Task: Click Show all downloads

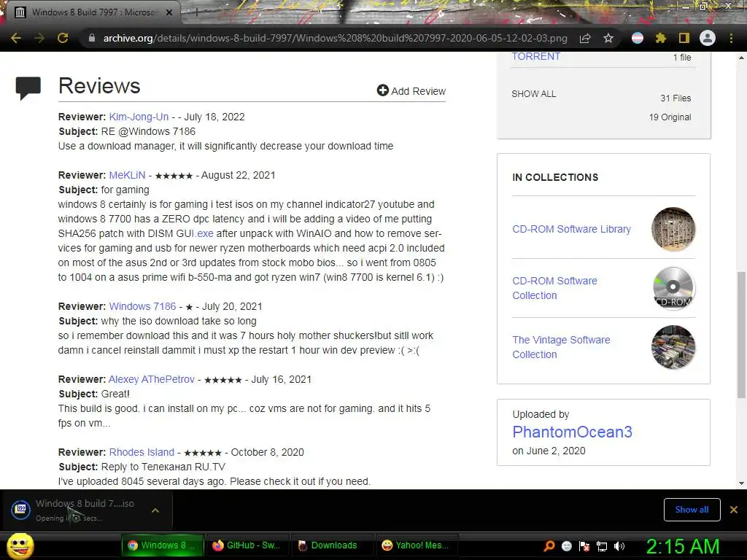Action: (692, 510)
